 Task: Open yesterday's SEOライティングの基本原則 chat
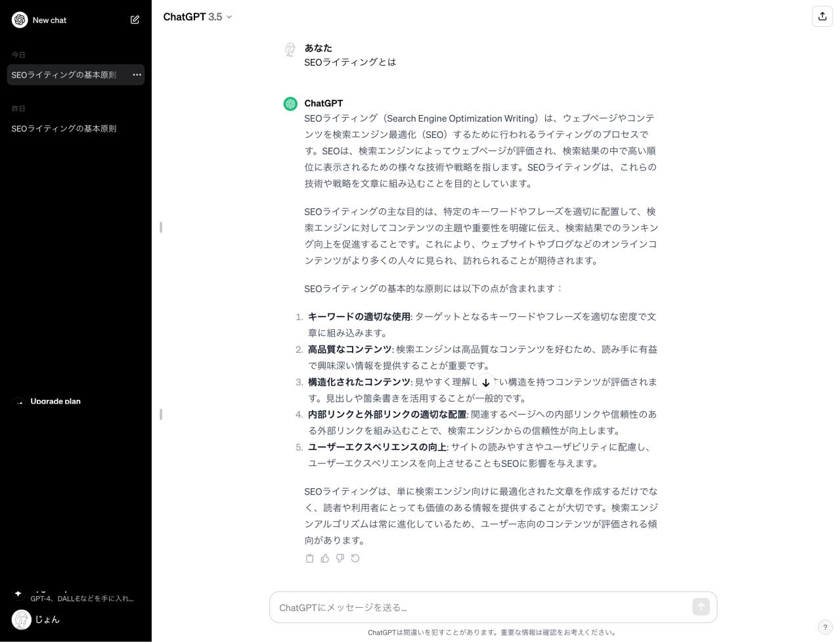64,129
